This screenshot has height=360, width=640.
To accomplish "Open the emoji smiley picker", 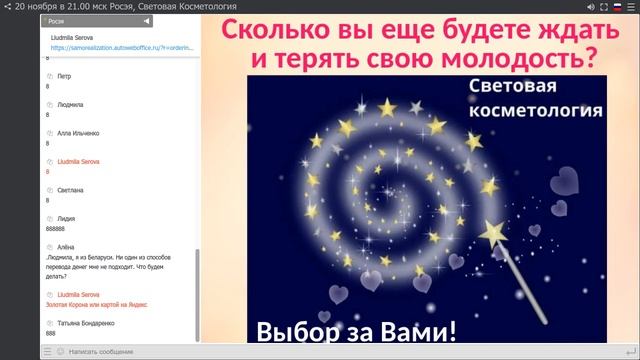I will click(60, 351).
